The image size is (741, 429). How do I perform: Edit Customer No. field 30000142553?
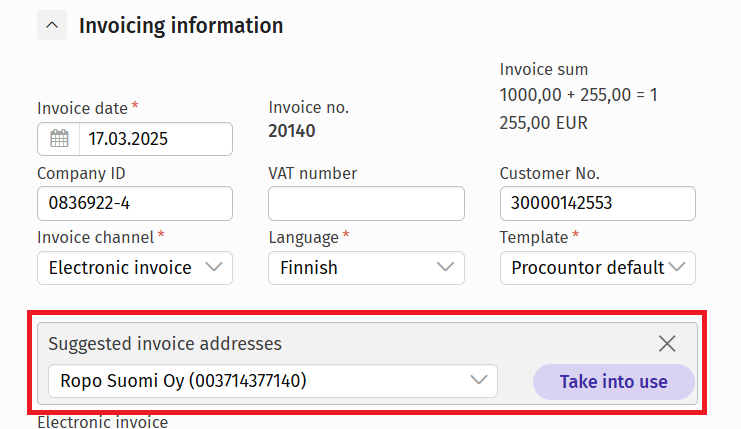(x=598, y=203)
